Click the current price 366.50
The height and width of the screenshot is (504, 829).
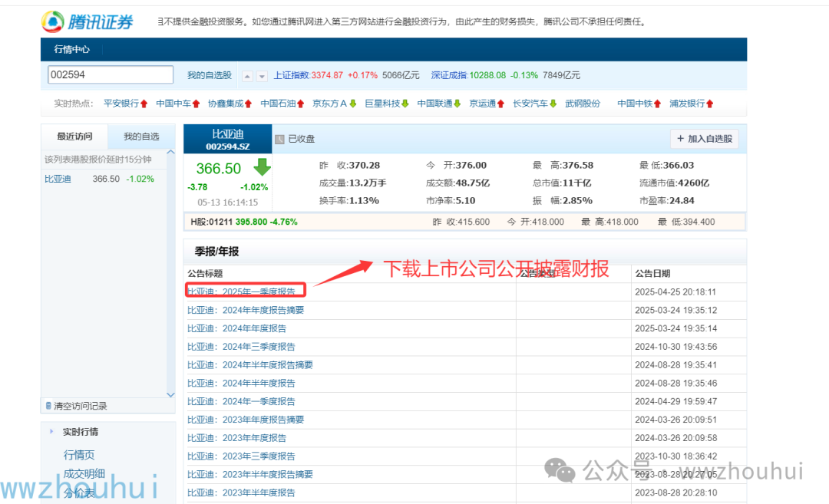click(x=218, y=169)
